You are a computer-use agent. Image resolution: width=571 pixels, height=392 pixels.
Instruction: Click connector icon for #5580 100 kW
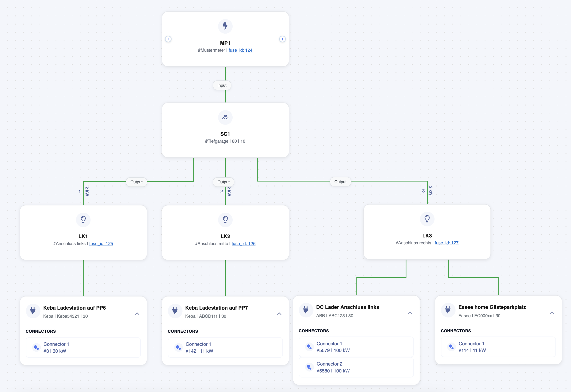click(x=309, y=367)
